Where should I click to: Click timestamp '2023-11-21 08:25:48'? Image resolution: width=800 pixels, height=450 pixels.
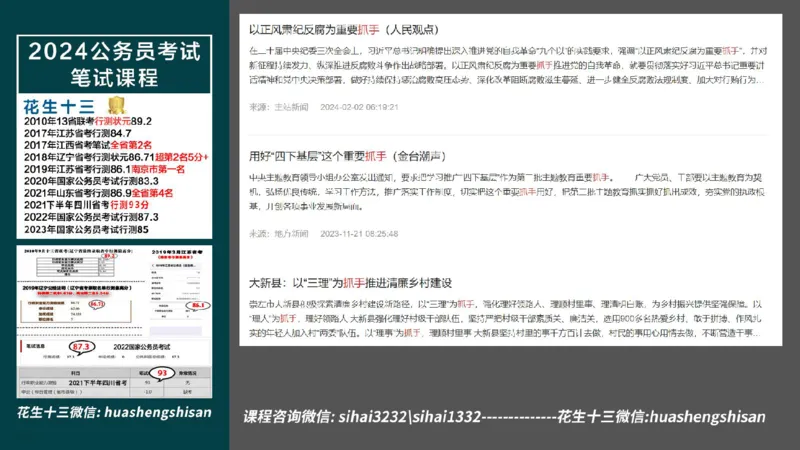tap(359, 234)
